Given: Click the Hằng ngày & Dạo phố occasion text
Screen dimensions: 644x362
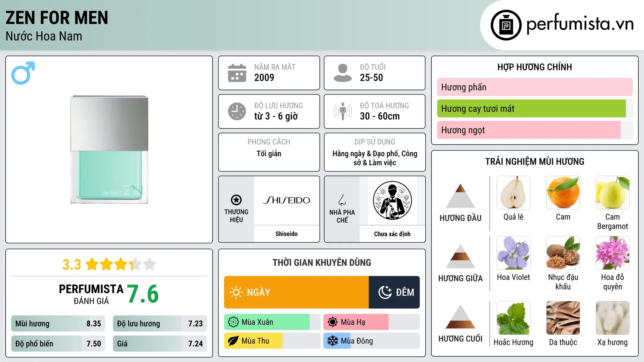Looking at the screenshot, I should click(x=375, y=158).
